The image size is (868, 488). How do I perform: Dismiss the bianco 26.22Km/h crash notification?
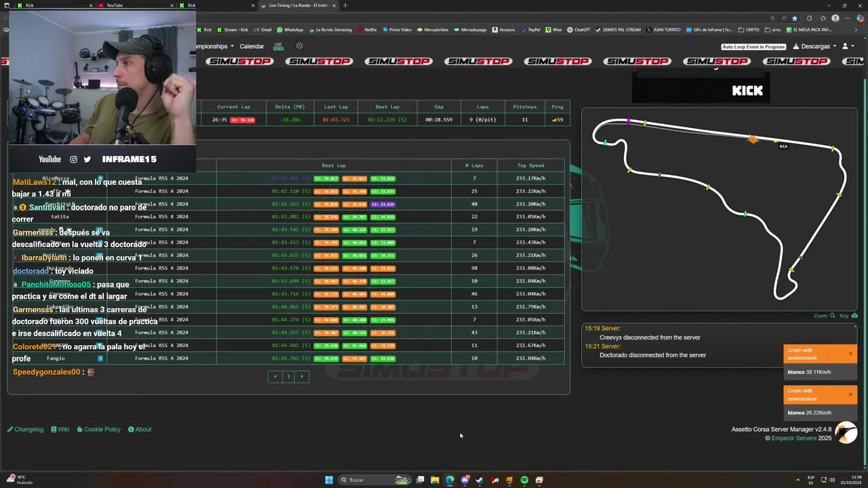pyautogui.click(x=850, y=394)
